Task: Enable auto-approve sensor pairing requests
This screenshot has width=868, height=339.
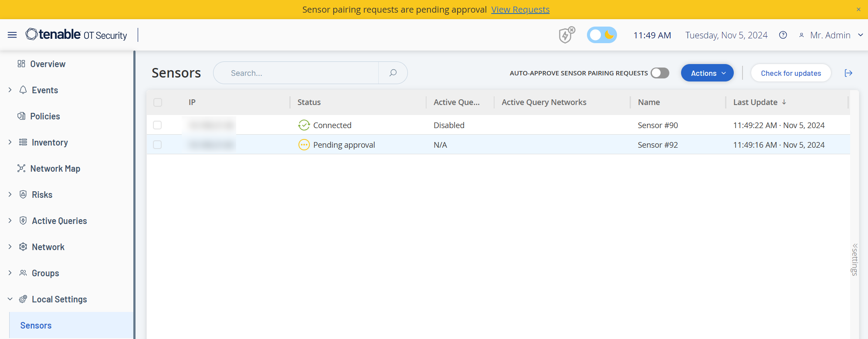Action: [660, 73]
